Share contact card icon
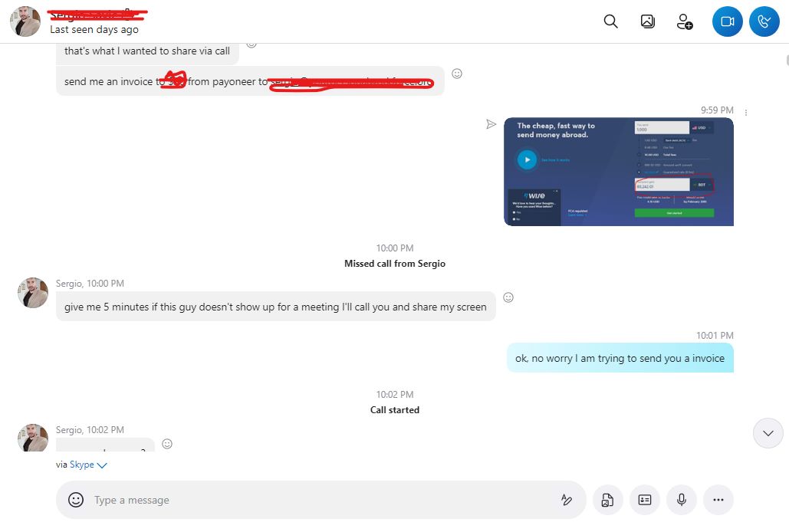The image size is (789, 532). (645, 500)
